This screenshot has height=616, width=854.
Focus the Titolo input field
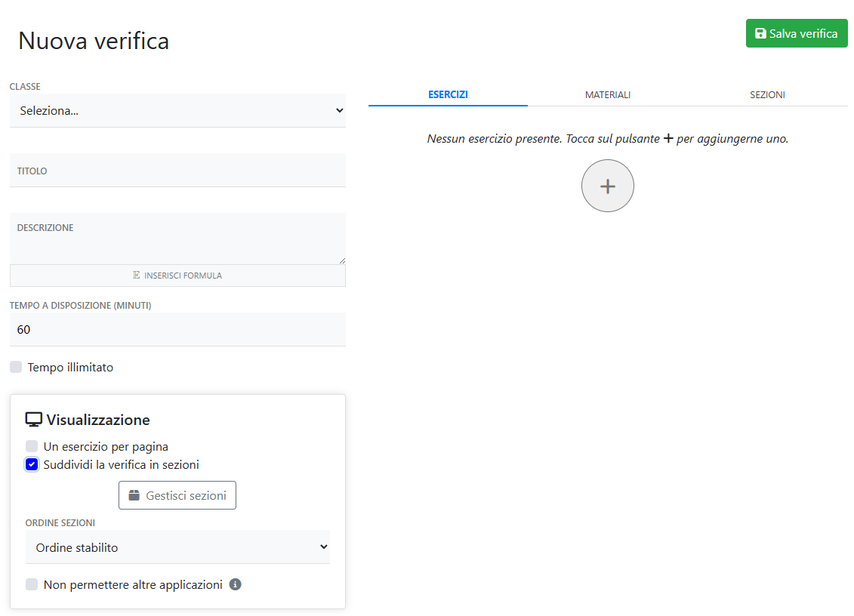click(177, 171)
